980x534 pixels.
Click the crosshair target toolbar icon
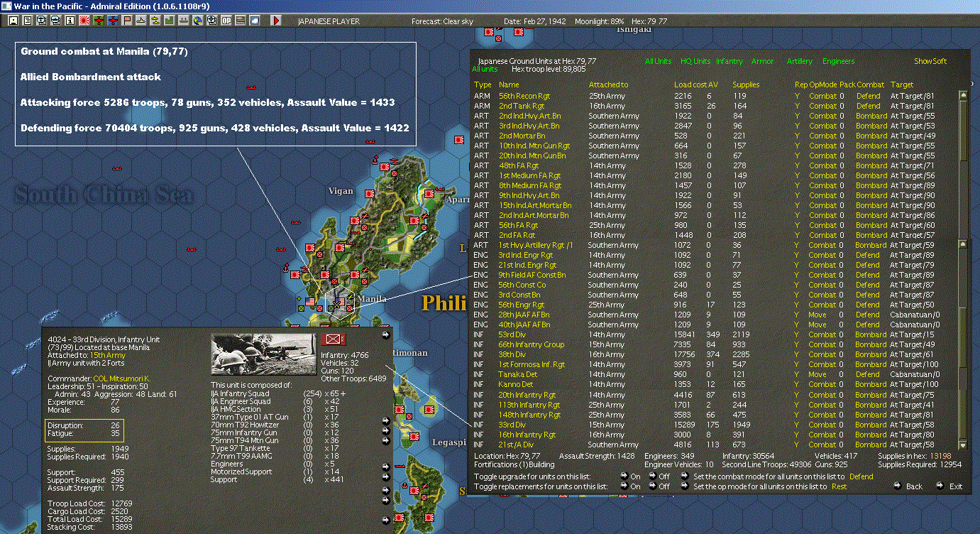click(212, 20)
